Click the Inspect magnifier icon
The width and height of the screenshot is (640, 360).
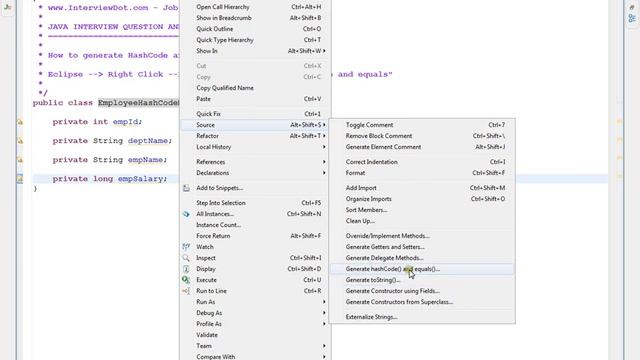pos(186,258)
